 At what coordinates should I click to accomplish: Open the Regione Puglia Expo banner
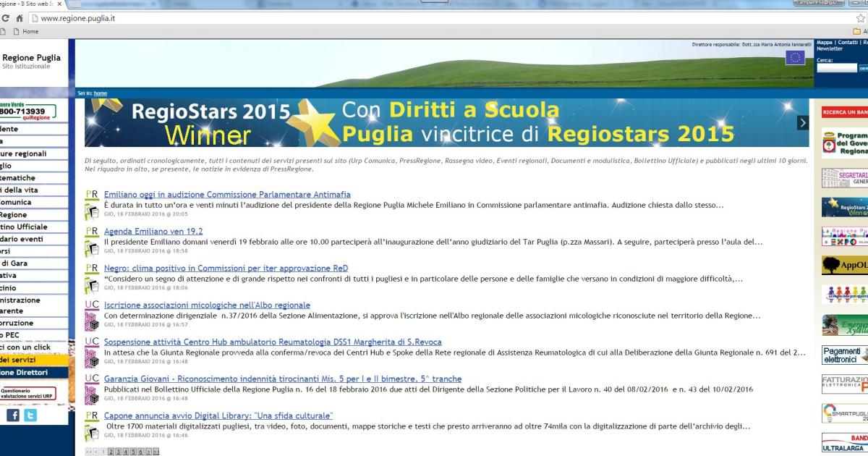click(845, 236)
